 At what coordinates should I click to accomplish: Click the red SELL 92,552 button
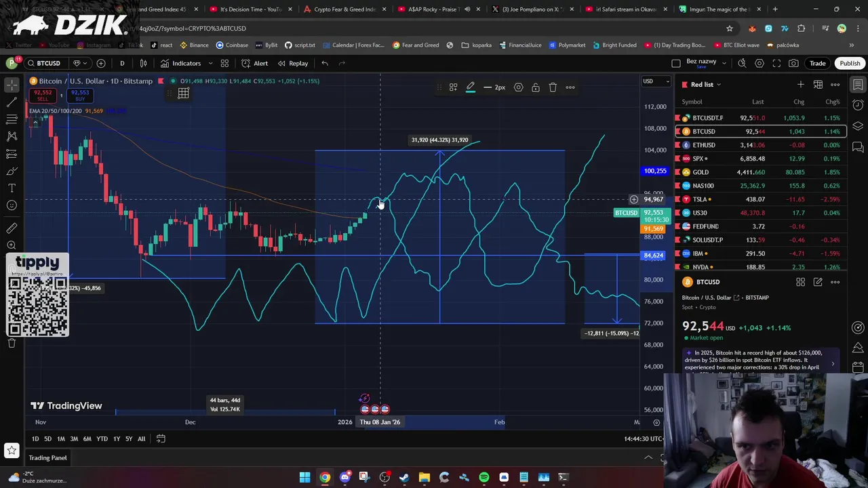[43, 95]
